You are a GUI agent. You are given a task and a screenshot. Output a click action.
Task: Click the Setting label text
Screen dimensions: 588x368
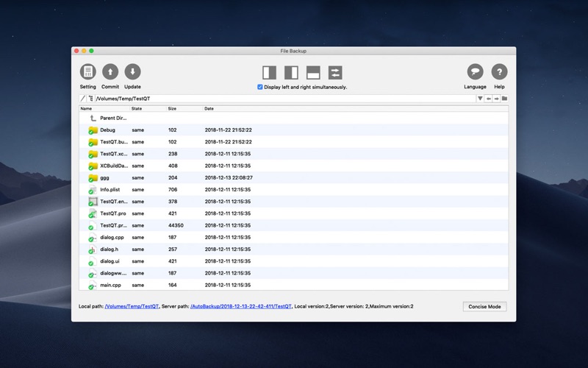click(x=87, y=87)
